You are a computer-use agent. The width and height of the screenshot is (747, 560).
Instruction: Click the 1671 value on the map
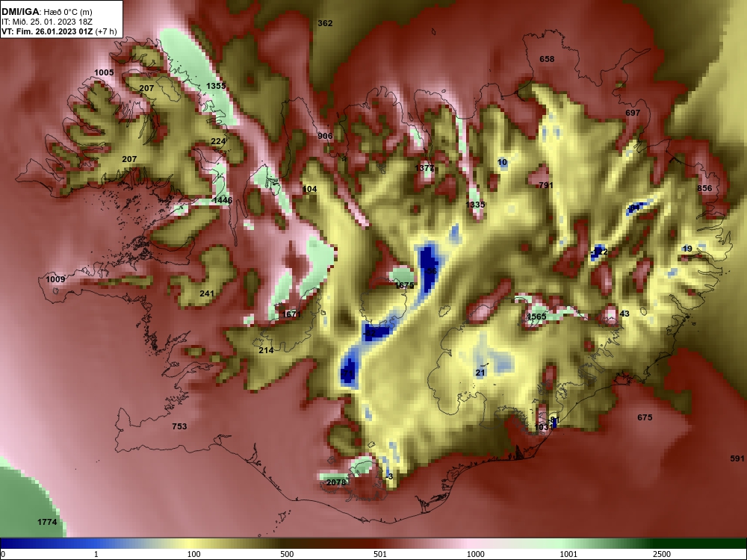[x=291, y=314]
